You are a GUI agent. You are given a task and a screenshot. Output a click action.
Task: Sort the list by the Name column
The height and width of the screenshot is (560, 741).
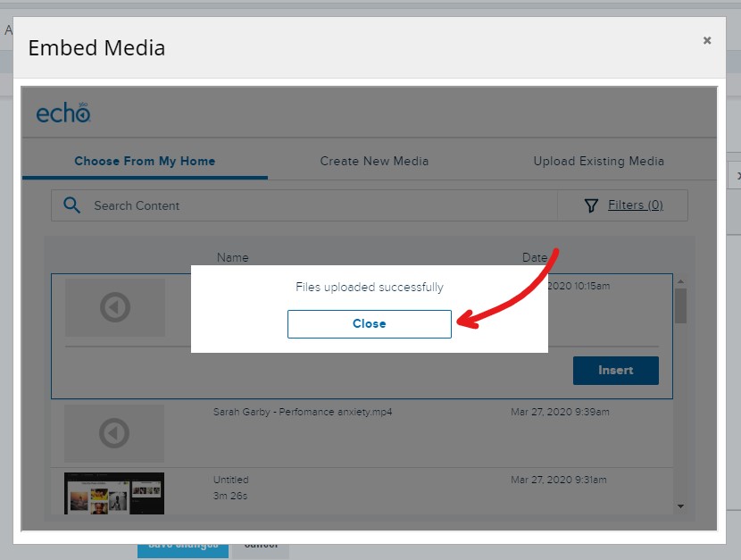coord(232,257)
